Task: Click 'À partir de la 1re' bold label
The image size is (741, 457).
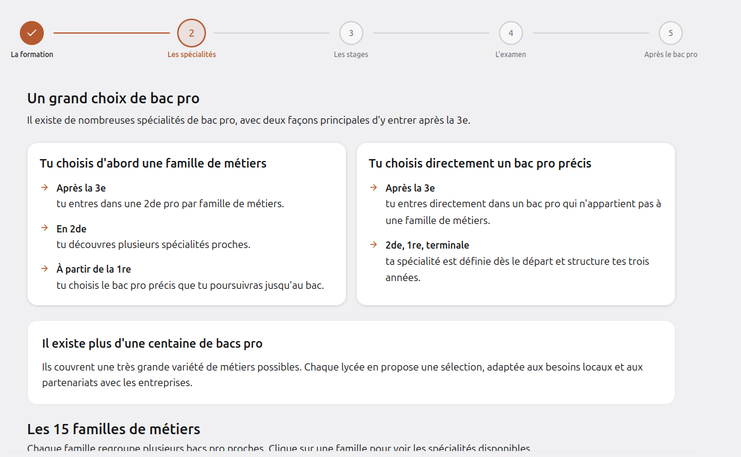Action: pos(94,269)
